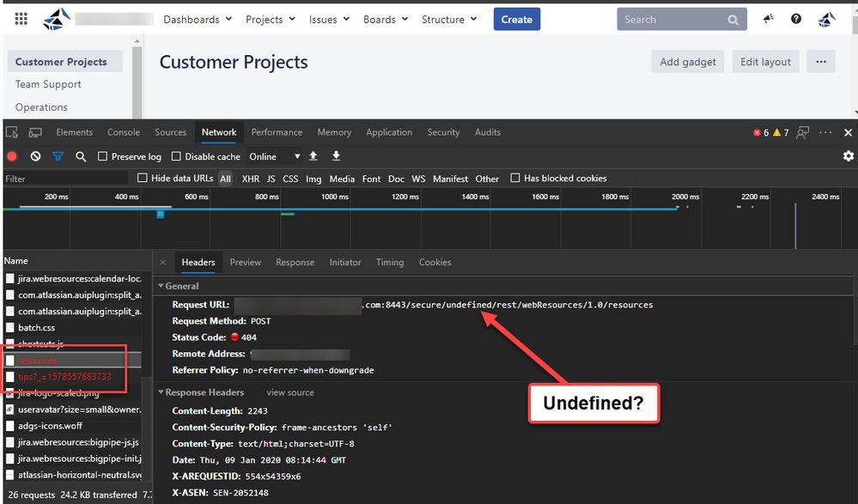858x504 pixels.
Task: Open the Boards dropdown menu
Action: [386, 20]
